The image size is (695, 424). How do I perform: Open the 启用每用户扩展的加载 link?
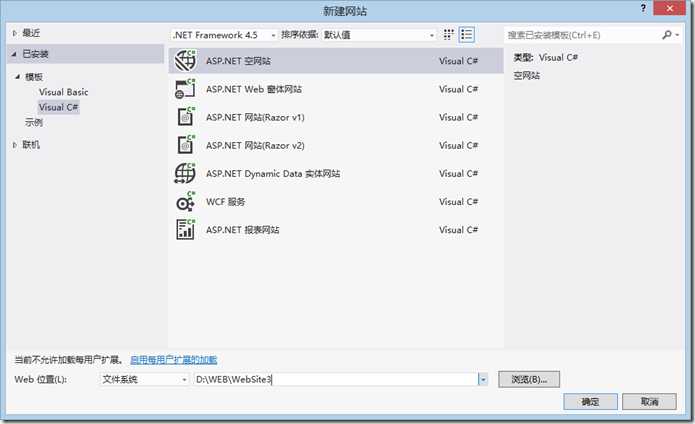174,360
